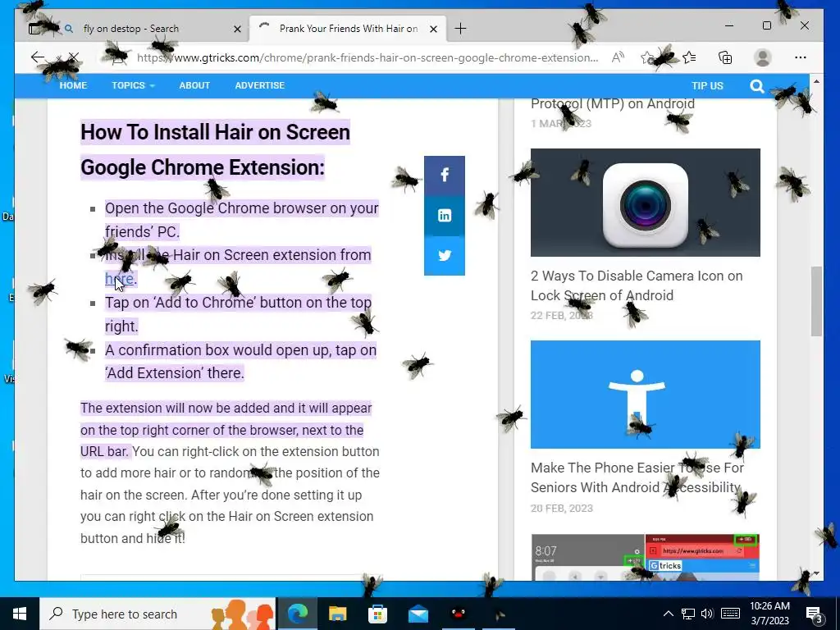Close the 'fly on destop - Search' tab
The image size is (840, 630).
[237, 29]
